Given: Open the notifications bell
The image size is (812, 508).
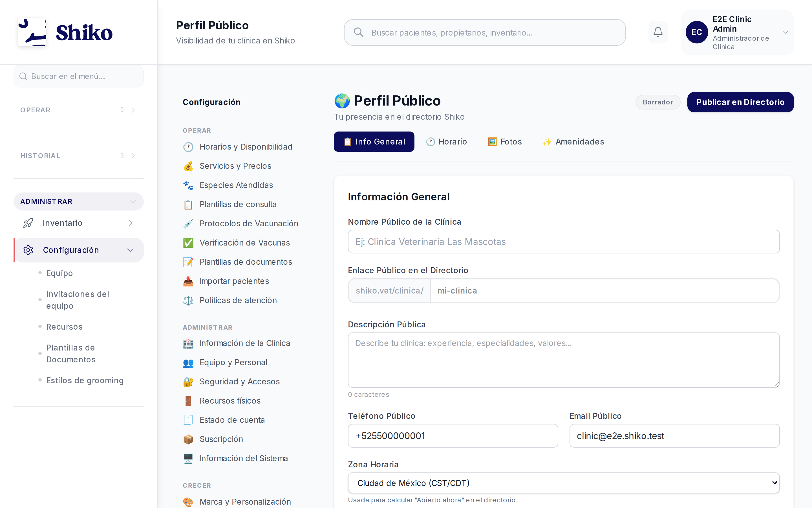Looking at the screenshot, I should [x=658, y=32].
